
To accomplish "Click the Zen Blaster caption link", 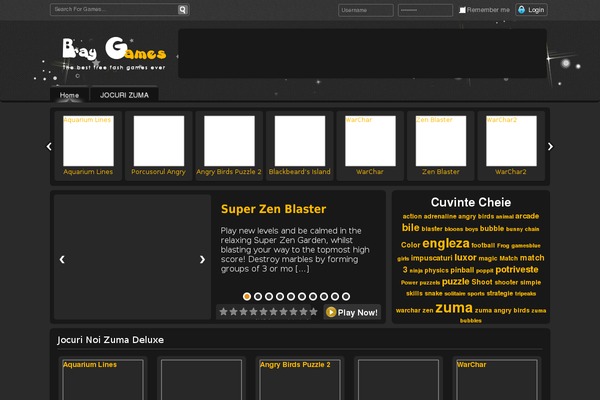I will [x=441, y=172].
